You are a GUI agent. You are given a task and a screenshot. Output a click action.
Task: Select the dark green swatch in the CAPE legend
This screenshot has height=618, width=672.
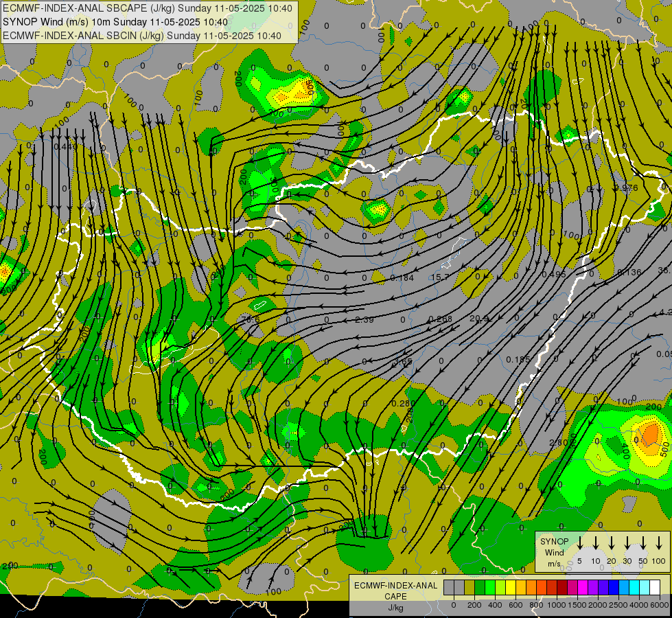[480, 587]
